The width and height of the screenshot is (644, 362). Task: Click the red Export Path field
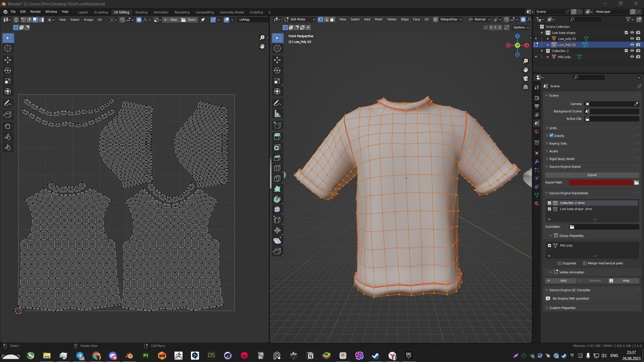[601, 183]
